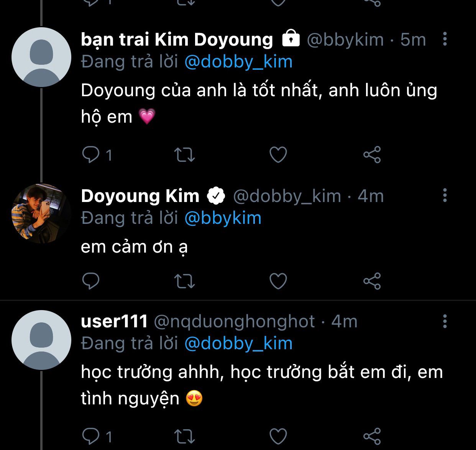Viewport: 476px width, 450px height.
Task: Share the bbykim tweet
Action: coord(372,155)
